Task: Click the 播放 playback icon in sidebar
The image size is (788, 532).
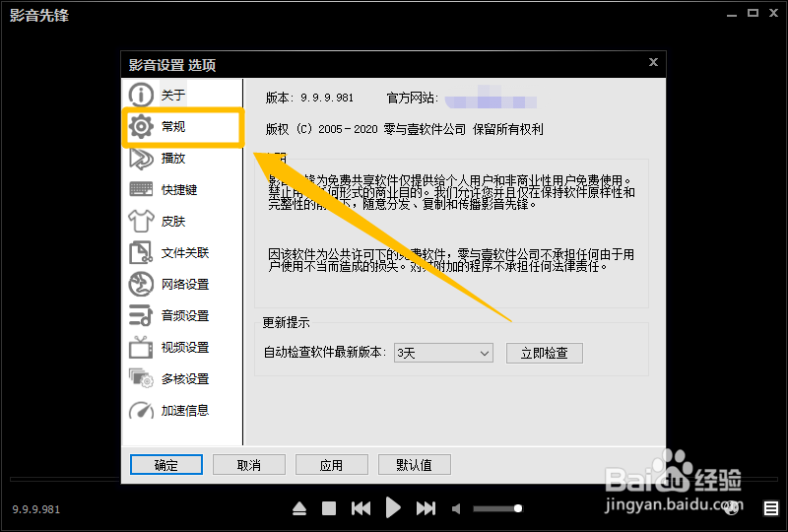Action: 141,158
